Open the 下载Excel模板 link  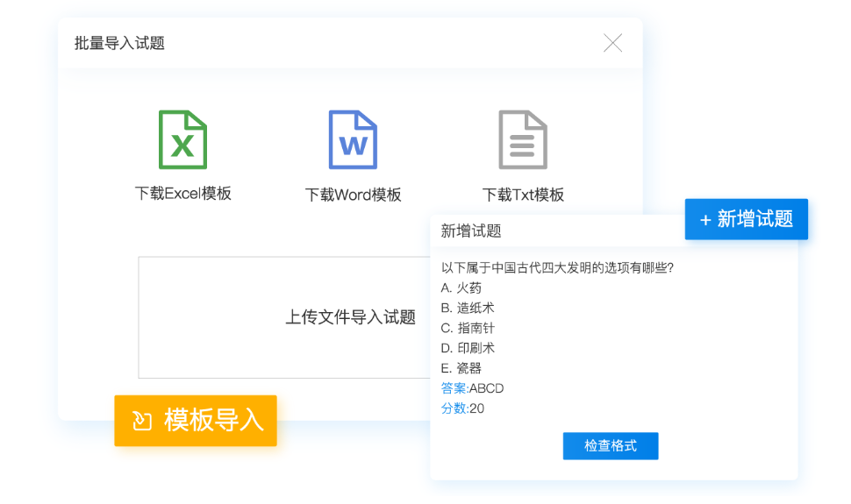tap(182, 194)
